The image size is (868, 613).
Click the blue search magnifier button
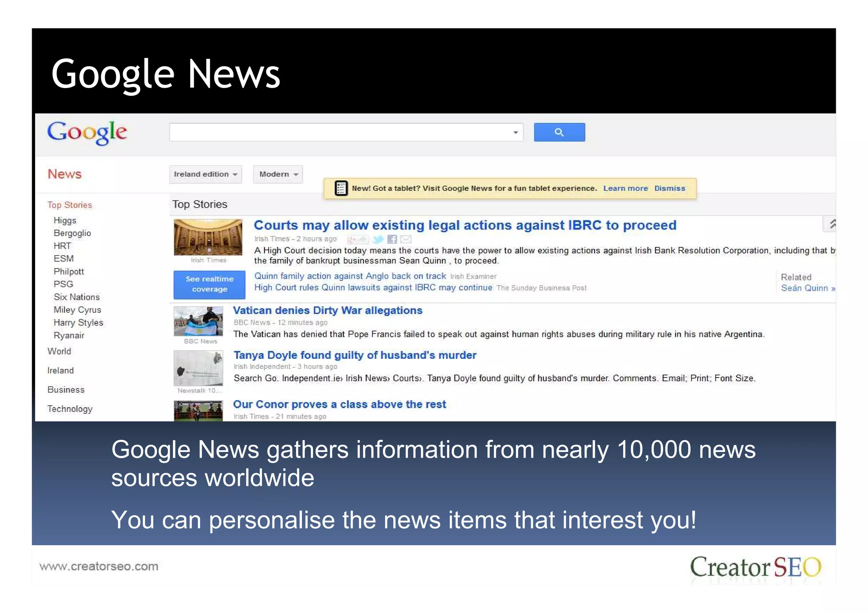(x=559, y=132)
